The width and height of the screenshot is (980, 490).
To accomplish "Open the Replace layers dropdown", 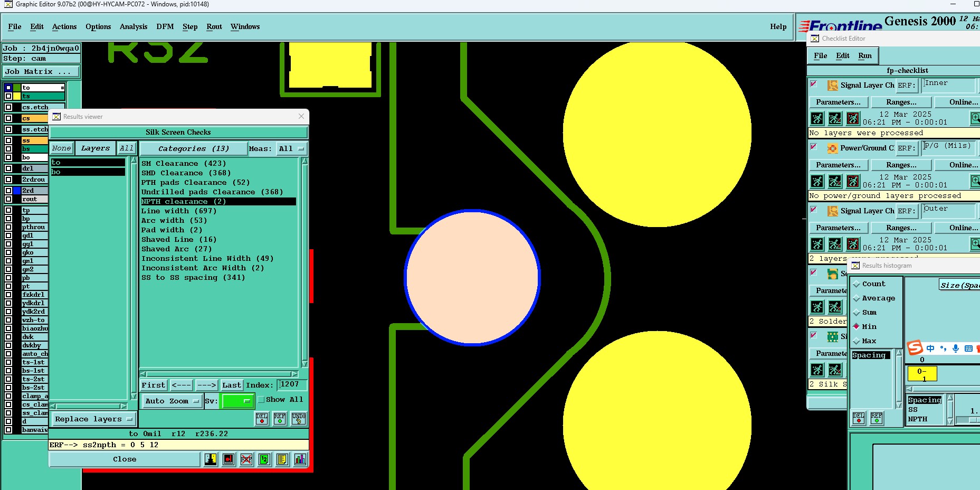I will click(93, 419).
